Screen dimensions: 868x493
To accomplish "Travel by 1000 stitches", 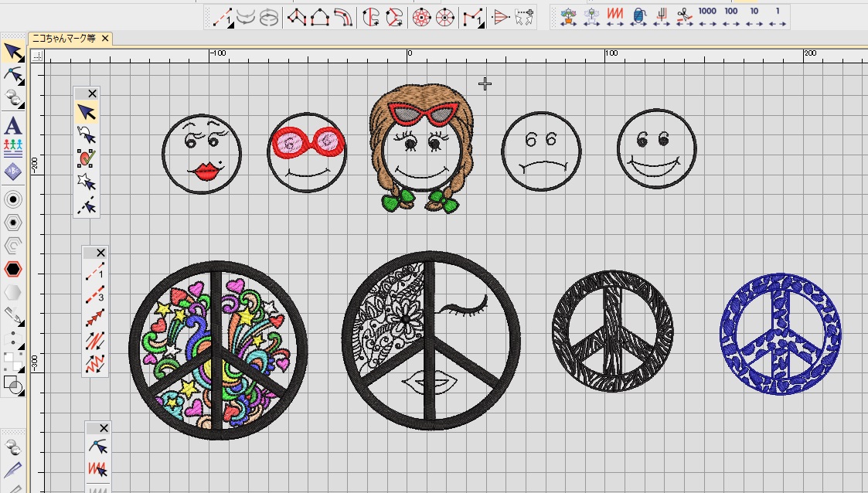I will click(707, 17).
